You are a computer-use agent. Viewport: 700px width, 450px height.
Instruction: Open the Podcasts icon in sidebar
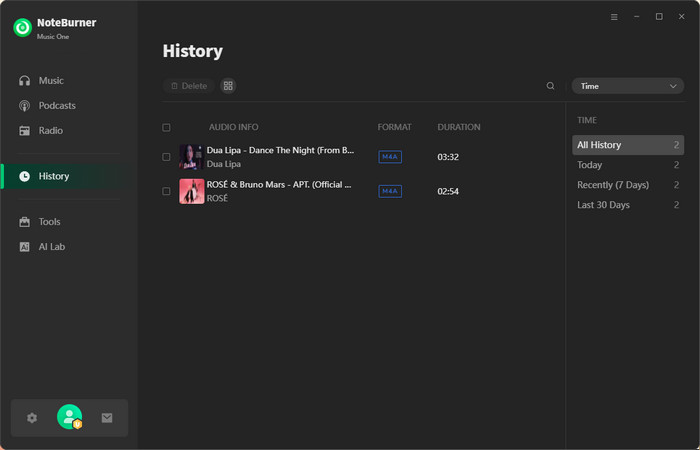pyautogui.click(x=25, y=106)
